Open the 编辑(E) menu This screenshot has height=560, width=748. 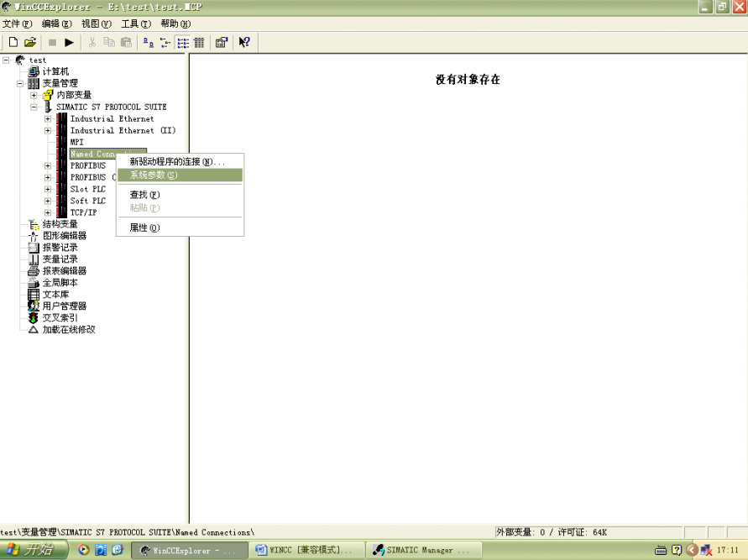pyautogui.click(x=57, y=24)
